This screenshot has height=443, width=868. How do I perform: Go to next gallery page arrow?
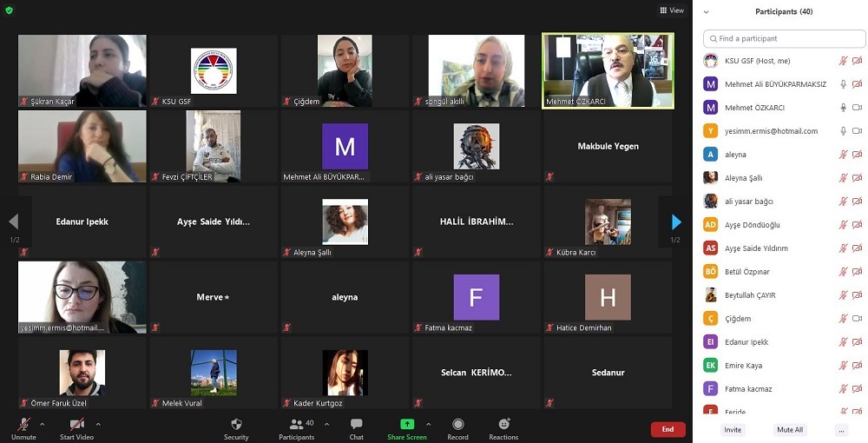pyautogui.click(x=676, y=222)
